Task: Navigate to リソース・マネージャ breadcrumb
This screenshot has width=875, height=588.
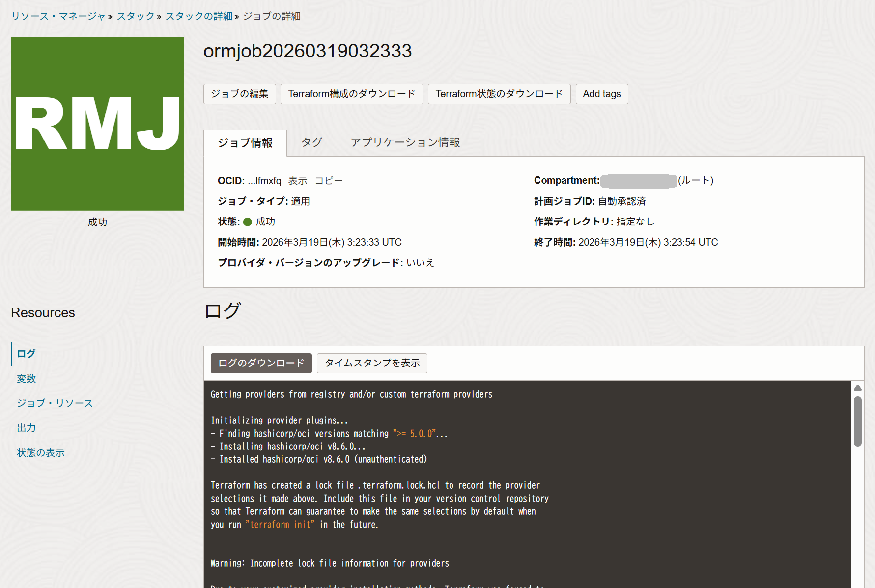Action: [57, 16]
